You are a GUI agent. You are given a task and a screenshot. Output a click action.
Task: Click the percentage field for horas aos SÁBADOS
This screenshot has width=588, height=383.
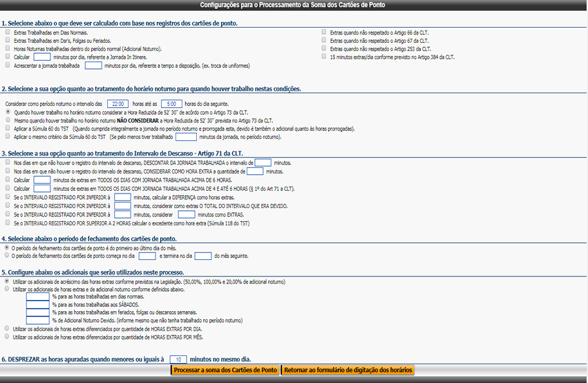pos(38,304)
